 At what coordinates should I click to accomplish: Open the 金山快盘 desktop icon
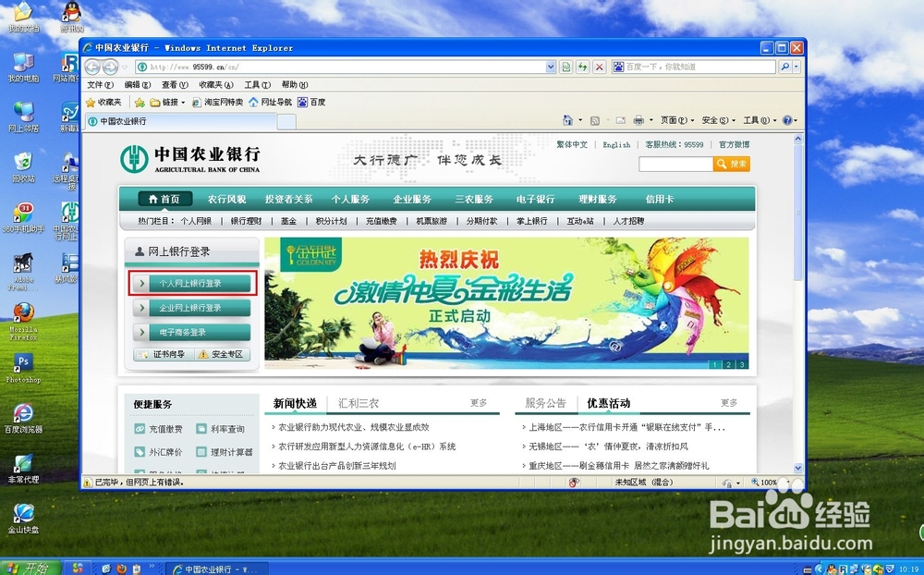(24, 519)
